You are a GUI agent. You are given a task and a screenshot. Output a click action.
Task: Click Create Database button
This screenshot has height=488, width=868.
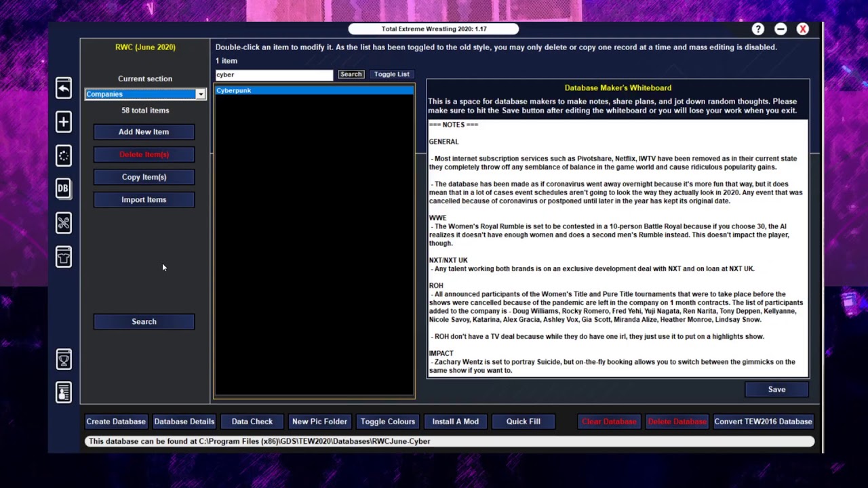point(116,422)
